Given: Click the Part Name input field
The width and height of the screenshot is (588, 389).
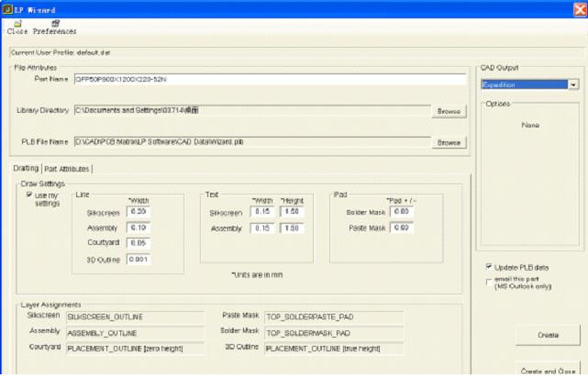Looking at the screenshot, I should [x=270, y=79].
